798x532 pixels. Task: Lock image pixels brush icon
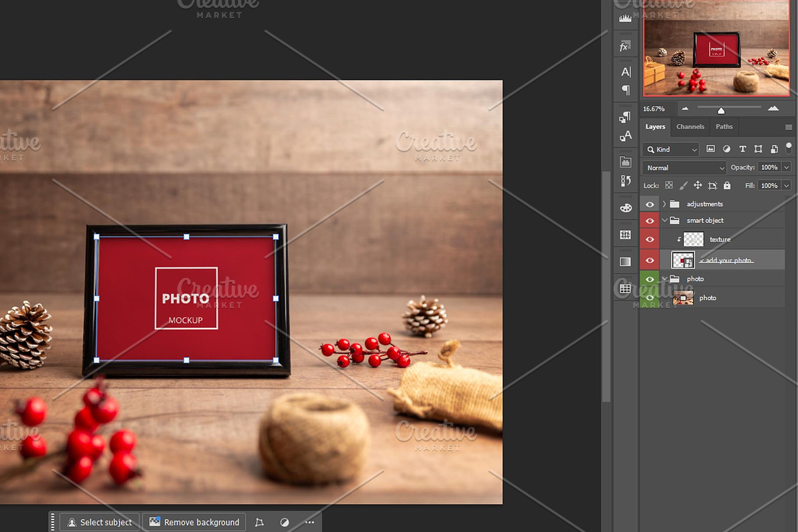pos(684,186)
